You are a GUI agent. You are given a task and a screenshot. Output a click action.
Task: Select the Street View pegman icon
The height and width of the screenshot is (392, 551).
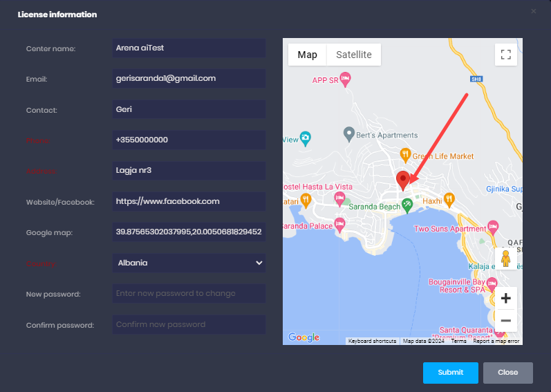click(505, 259)
